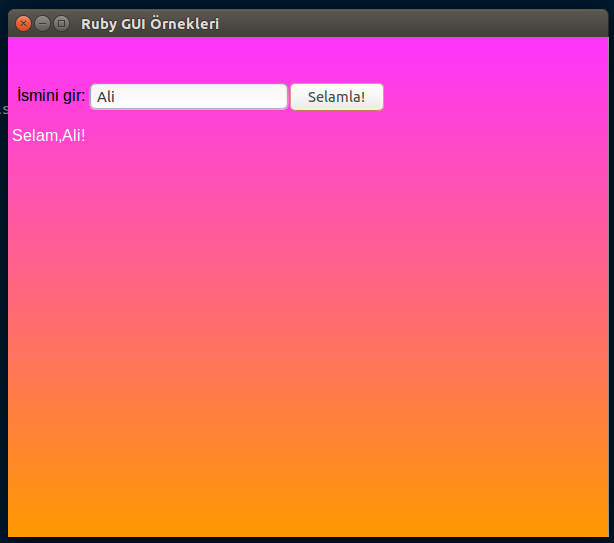Screen dimensions: 614x543
Task: Click pink background right of Selamla! button
Action: 490,97
